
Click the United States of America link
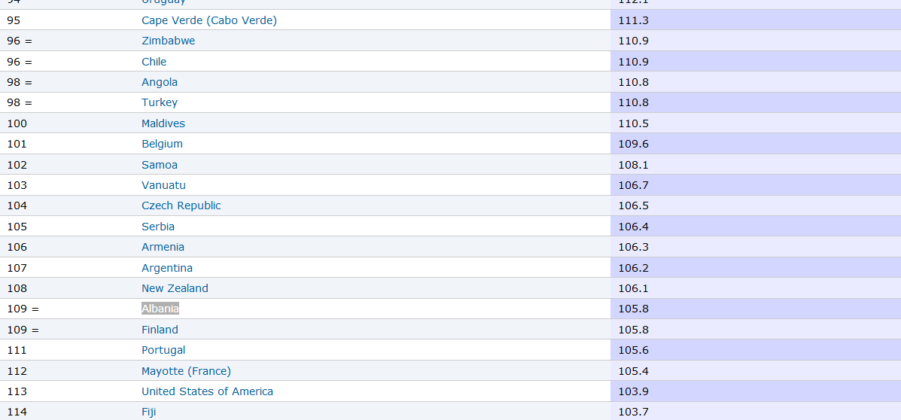[207, 391]
